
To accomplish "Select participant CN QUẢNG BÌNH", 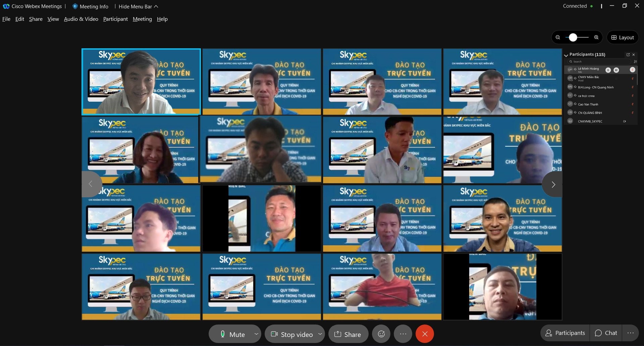I will [x=601, y=113].
